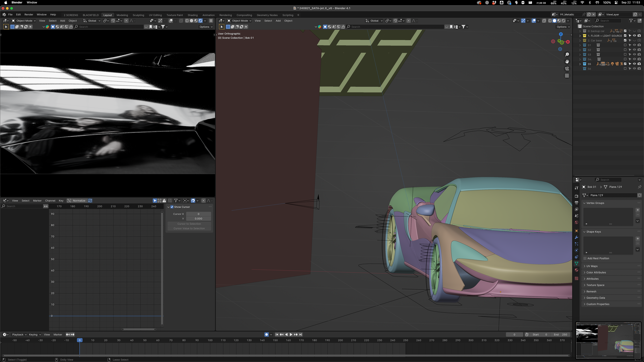
Task: Add a new shape key
Action: coord(637,239)
